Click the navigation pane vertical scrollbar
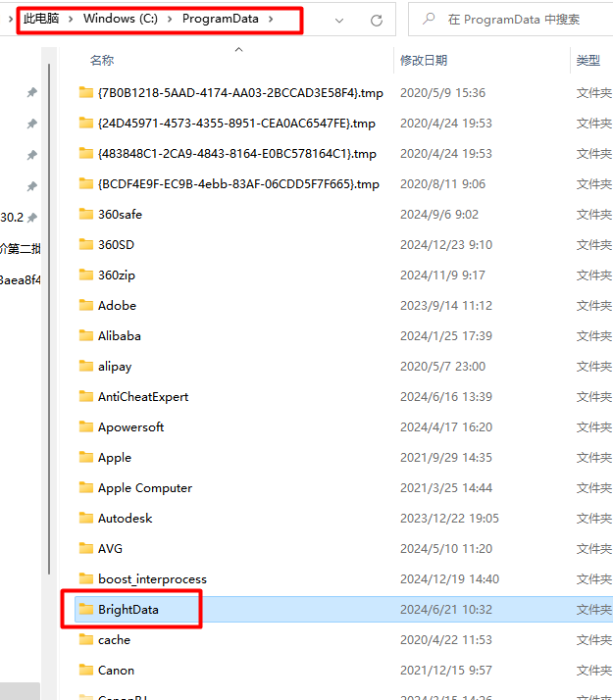 tap(49, 319)
